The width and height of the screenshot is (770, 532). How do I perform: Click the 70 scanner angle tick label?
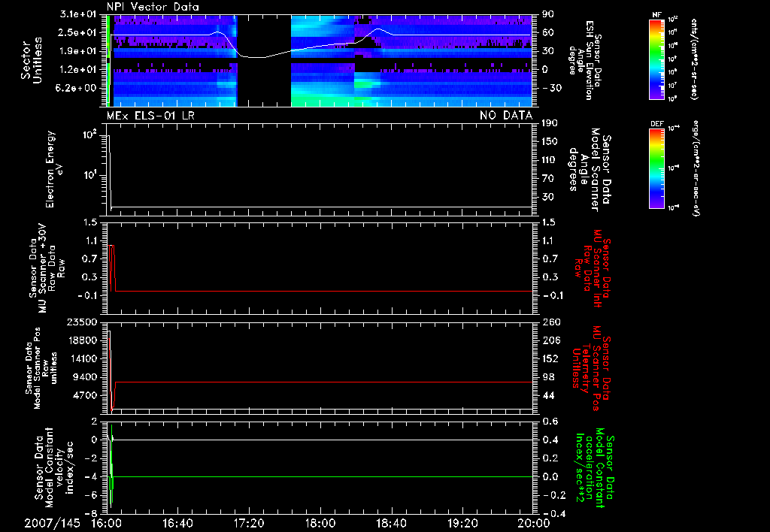[x=547, y=179]
